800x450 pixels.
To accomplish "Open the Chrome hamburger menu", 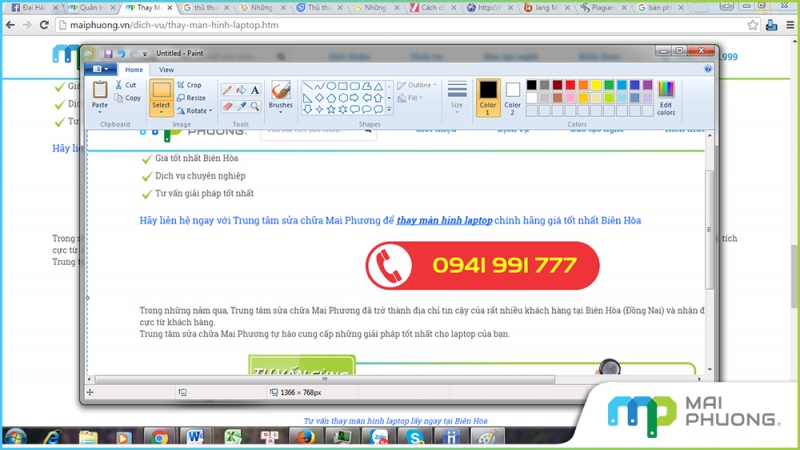I will click(x=790, y=25).
